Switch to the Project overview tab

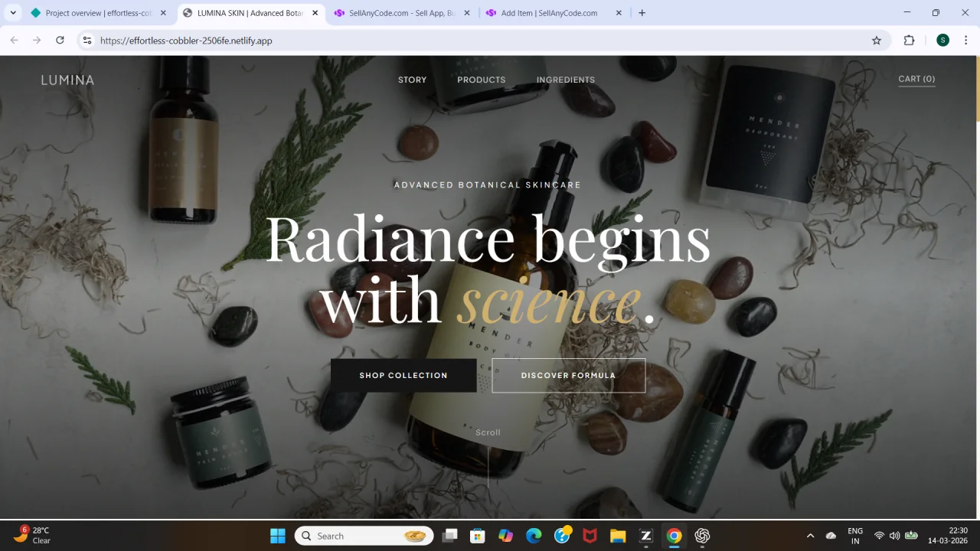point(98,13)
